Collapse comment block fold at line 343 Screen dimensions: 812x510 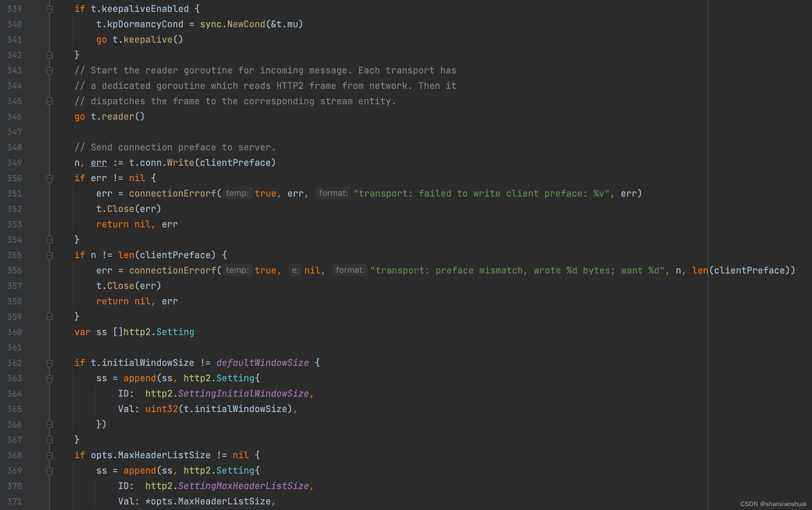tap(50, 71)
